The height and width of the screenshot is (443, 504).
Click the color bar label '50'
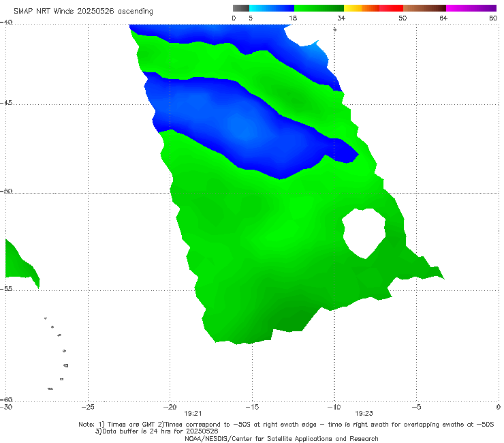tap(403, 18)
